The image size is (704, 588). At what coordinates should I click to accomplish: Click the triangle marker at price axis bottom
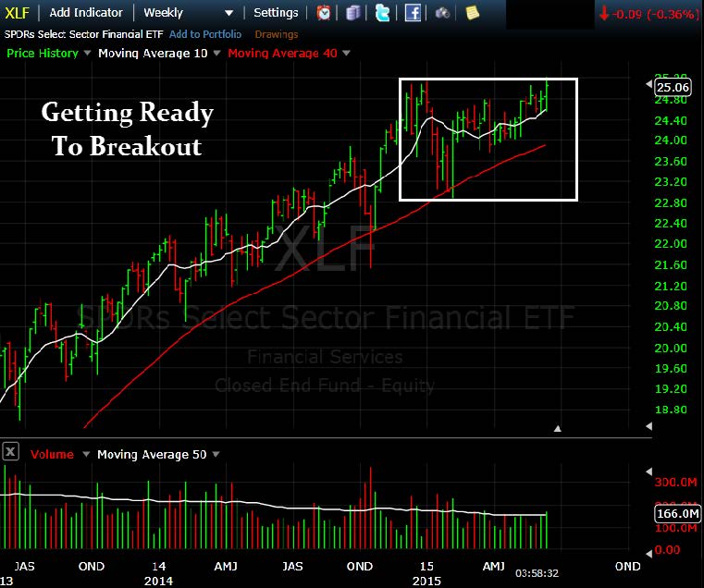click(x=648, y=426)
